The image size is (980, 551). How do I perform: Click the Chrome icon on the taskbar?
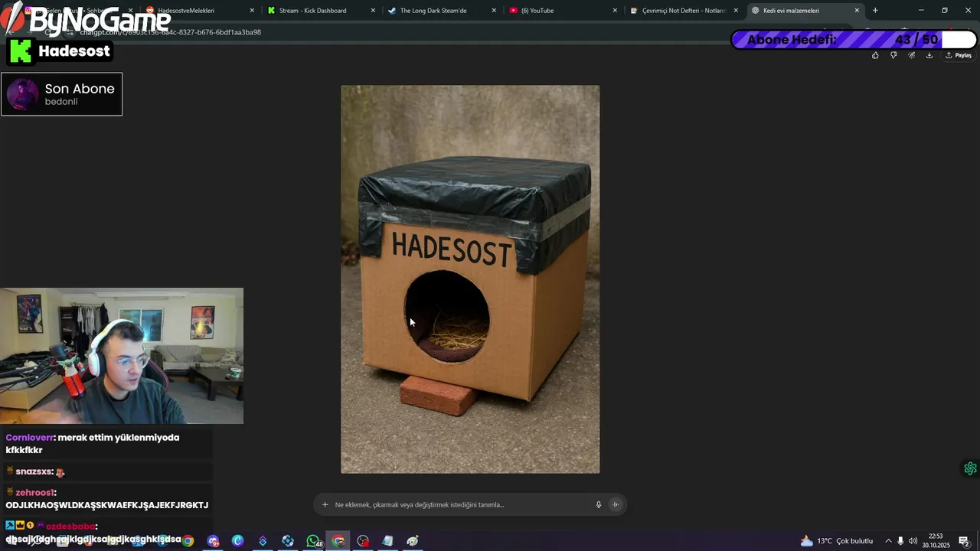[188, 541]
